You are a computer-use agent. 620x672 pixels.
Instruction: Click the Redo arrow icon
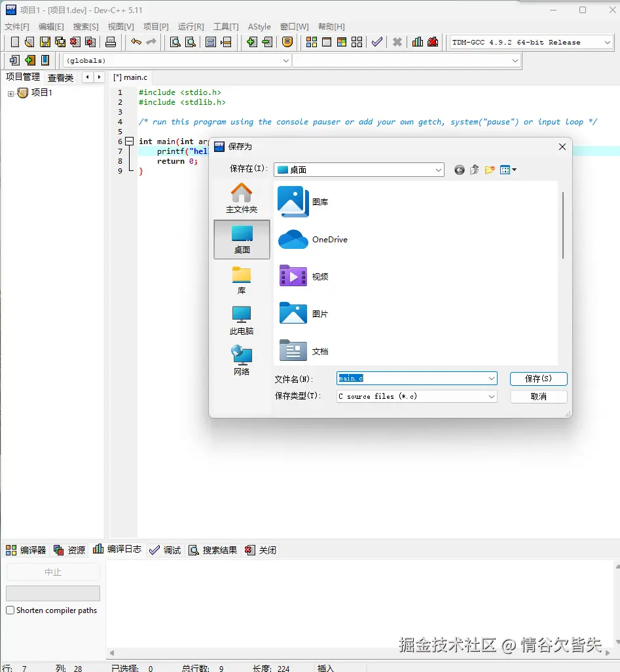click(x=151, y=41)
